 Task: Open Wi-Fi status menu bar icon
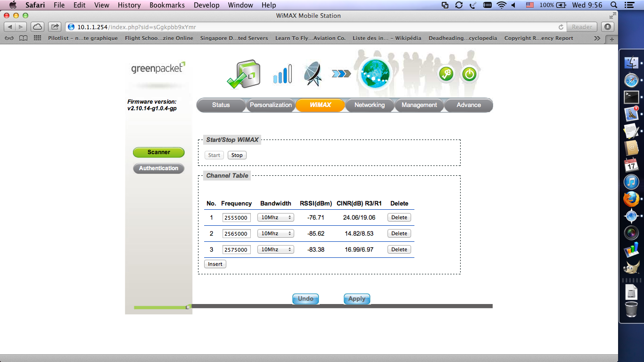coord(501,5)
